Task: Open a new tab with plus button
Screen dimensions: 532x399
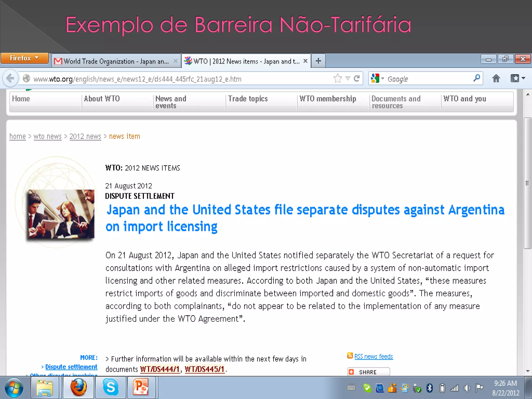Action: click(318, 61)
